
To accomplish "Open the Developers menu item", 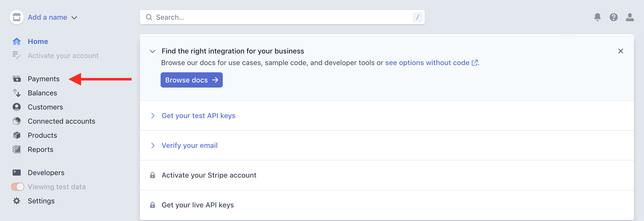I will [46, 173].
